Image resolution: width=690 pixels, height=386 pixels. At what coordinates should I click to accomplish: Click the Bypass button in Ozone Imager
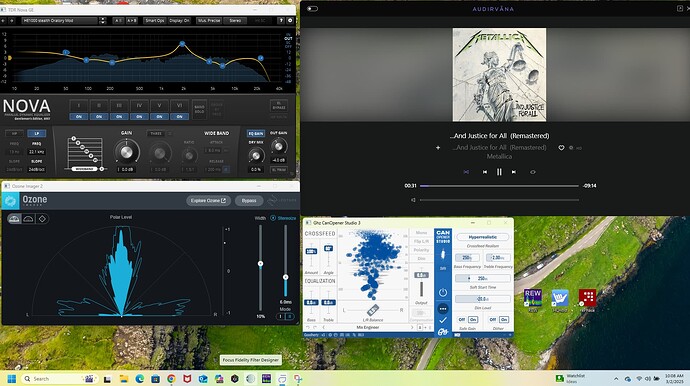[249, 201]
